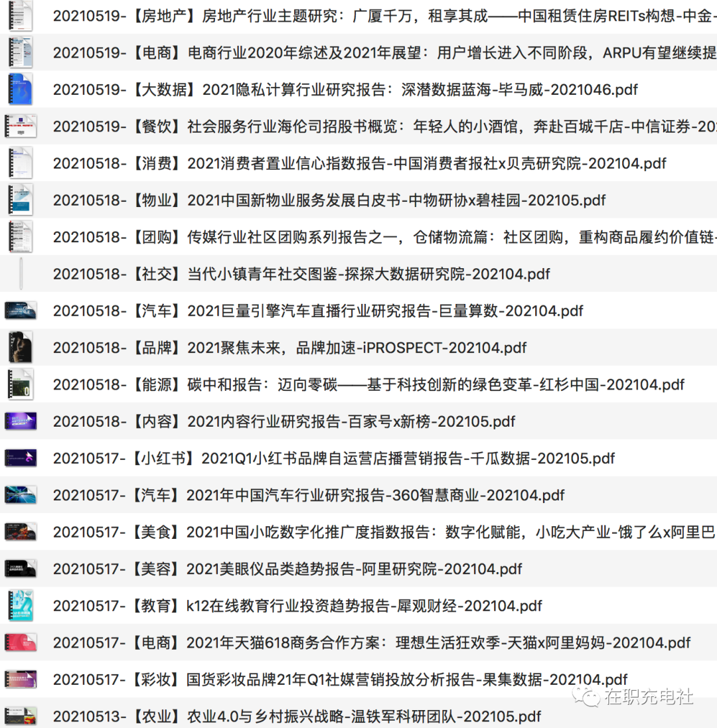This screenshot has width=717, height=728.
Task: Select file 20210517-【美食】2021中国小吃数字化推广度指数报告
Action: (358, 532)
